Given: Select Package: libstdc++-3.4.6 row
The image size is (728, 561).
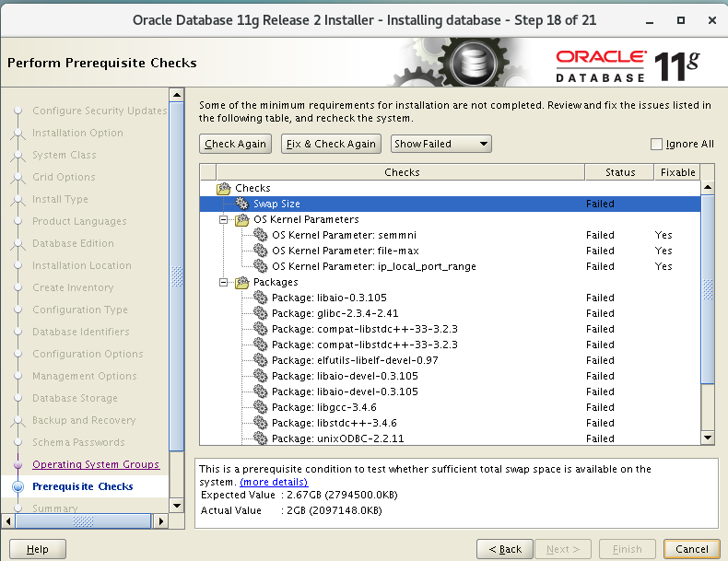Looking at the screenshot, I should 450,423.
